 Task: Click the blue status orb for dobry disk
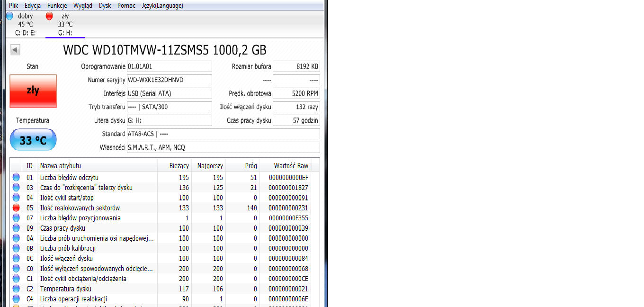click(9, 16)
